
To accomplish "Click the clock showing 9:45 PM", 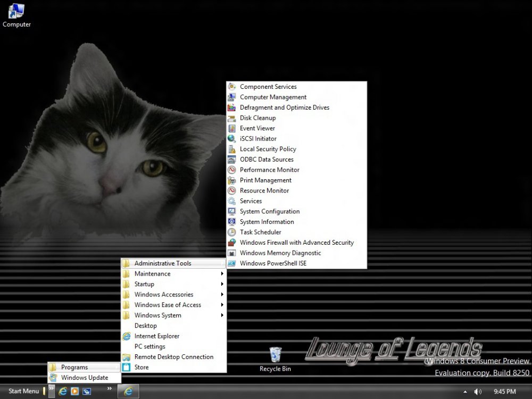I will (504, 392).
